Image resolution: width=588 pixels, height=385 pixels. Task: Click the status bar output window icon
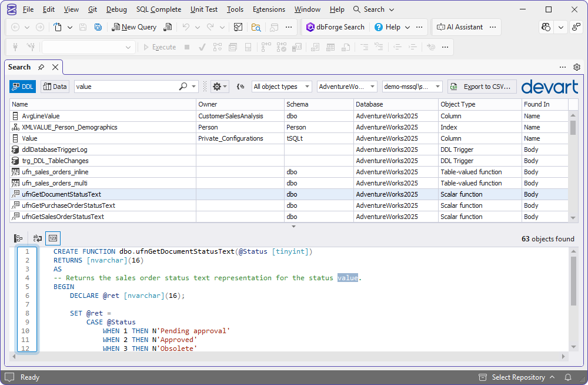pos(9,377)
